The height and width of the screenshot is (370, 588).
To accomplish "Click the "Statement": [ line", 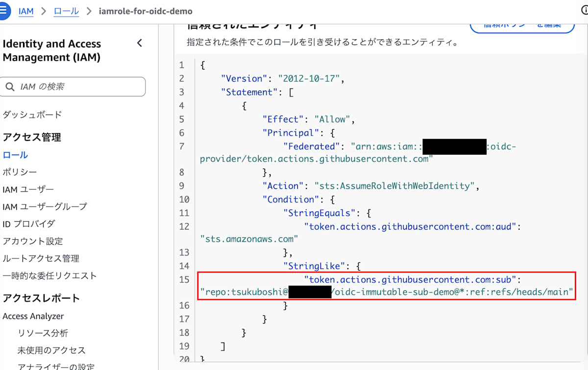I will click(x=257, y=92).
